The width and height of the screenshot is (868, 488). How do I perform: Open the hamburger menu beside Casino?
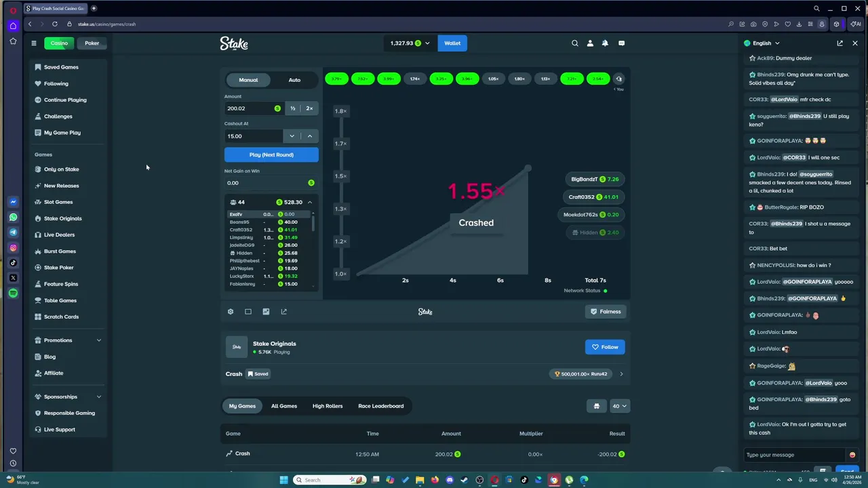[x=33, y=43]
